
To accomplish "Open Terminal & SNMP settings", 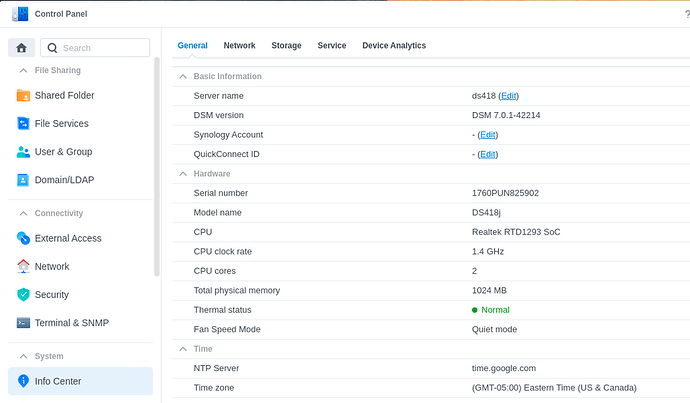I will click(x=72, y=323).
